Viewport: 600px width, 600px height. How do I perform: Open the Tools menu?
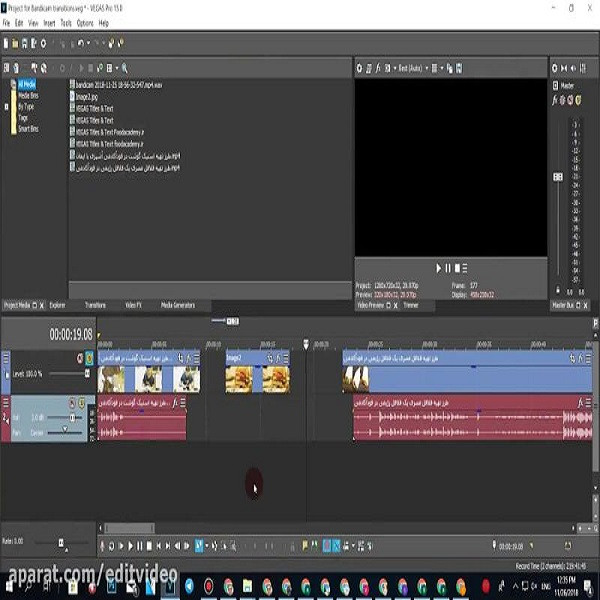66,23
